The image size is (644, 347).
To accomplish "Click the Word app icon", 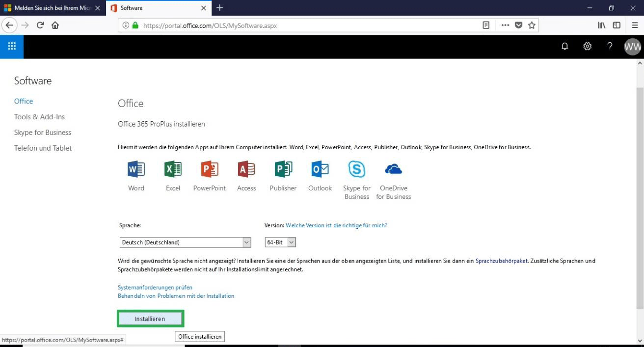I will 136,169.
